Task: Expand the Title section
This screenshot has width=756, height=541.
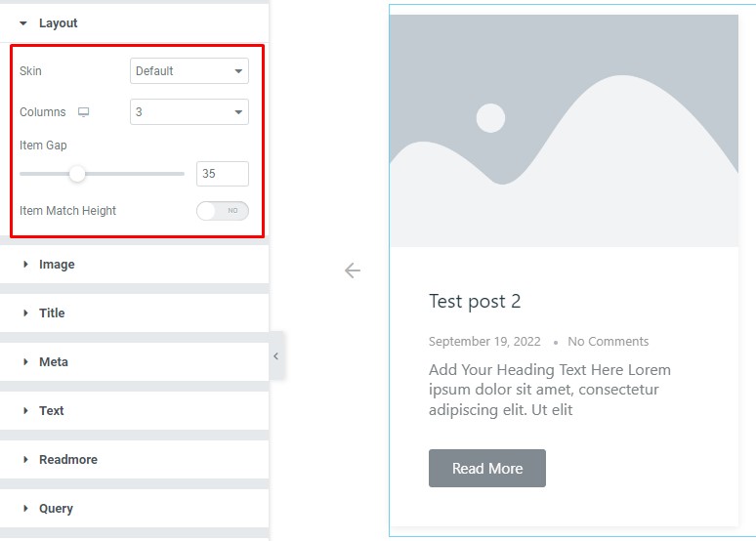Action: tap(134, 312)
